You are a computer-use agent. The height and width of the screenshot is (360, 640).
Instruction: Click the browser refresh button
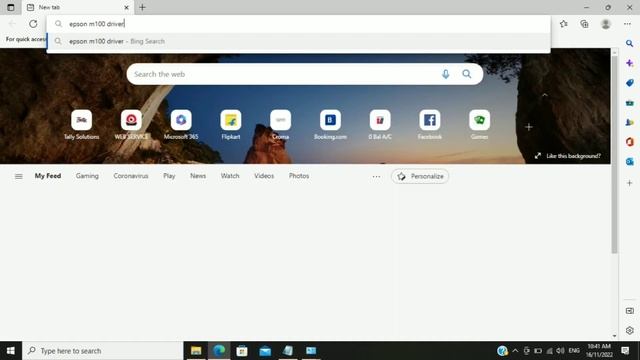[x=33, y=24]
